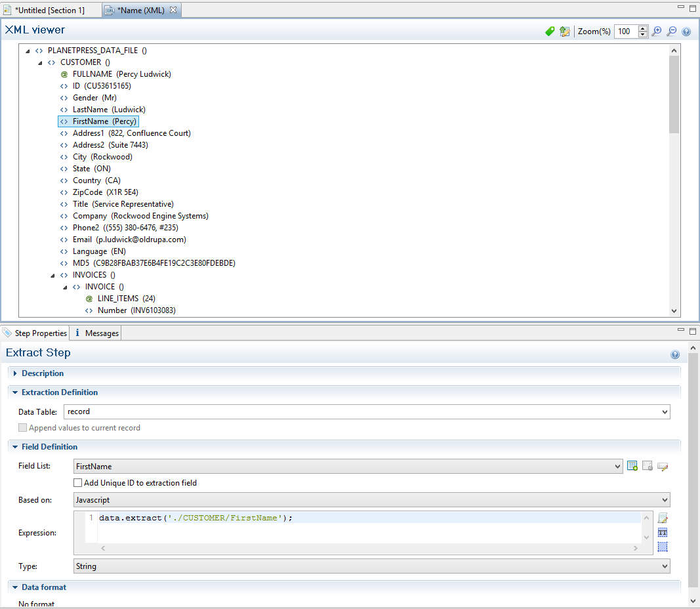The width and height of the screenshot is (700, 609).
Task: Click the zoom in magnifier icon
Action: pos(657,31)
